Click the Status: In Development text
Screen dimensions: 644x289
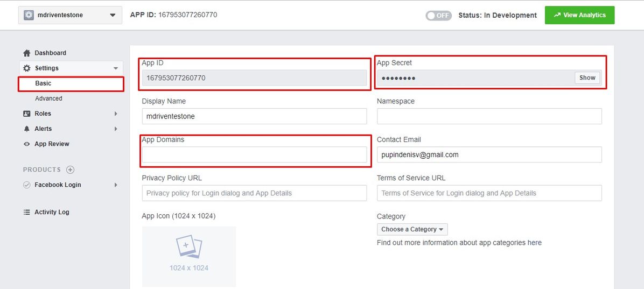pyautogui.click(x=498, y=15)
